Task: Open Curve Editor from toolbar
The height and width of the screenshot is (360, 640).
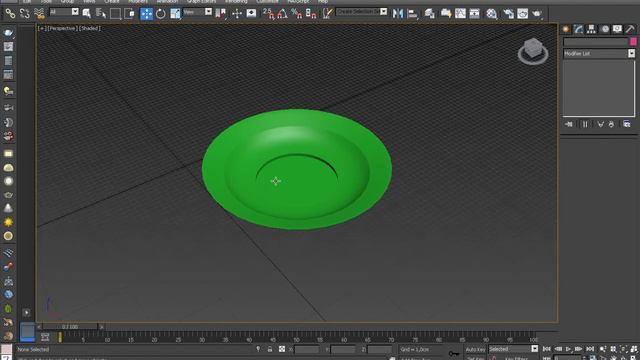Action: pos(460,14)
